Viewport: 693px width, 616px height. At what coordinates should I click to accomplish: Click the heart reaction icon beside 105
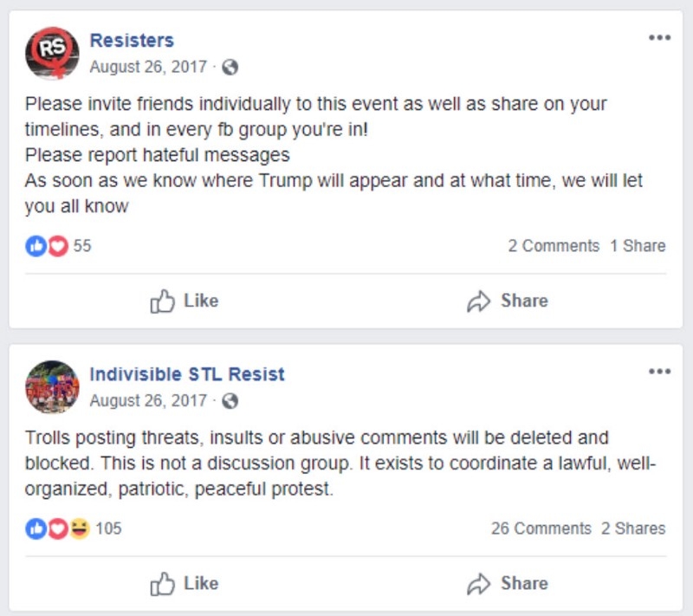click(x=57, y=528)
